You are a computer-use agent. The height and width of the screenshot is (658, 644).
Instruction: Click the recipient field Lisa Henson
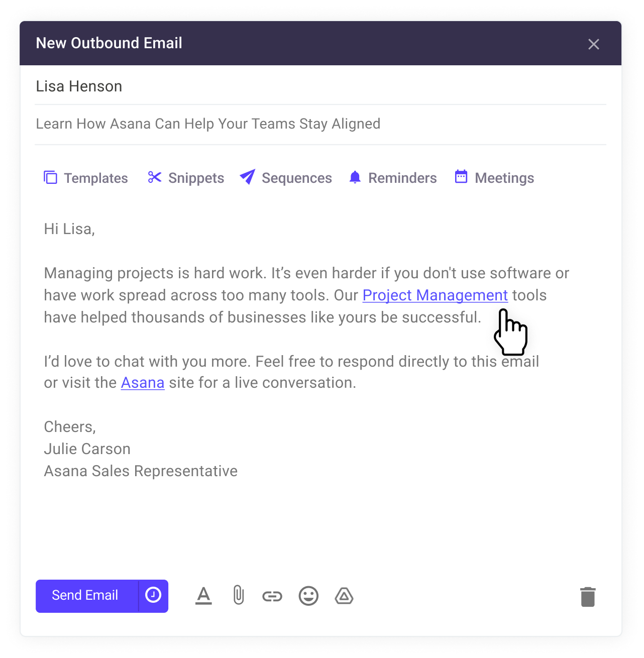(320, 86)
